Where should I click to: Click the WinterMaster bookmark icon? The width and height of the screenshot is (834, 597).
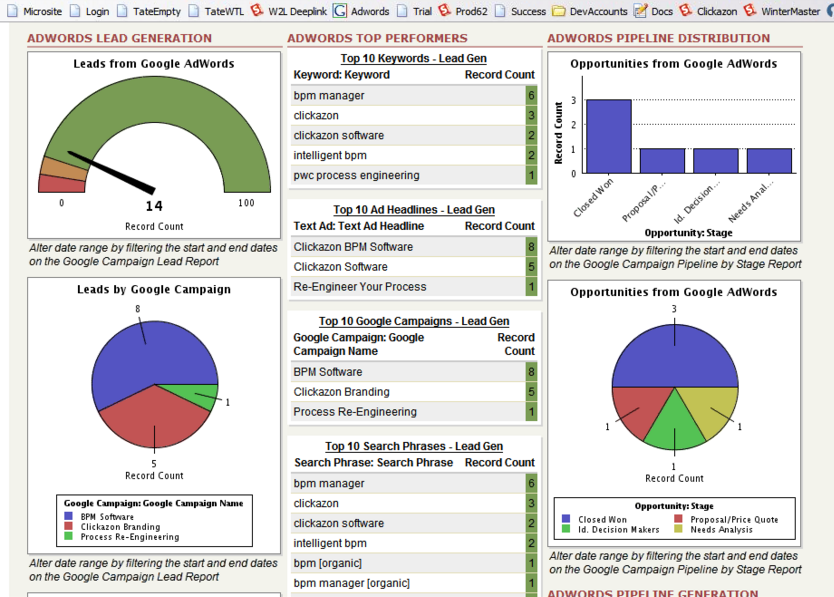(x=750, y=10)
